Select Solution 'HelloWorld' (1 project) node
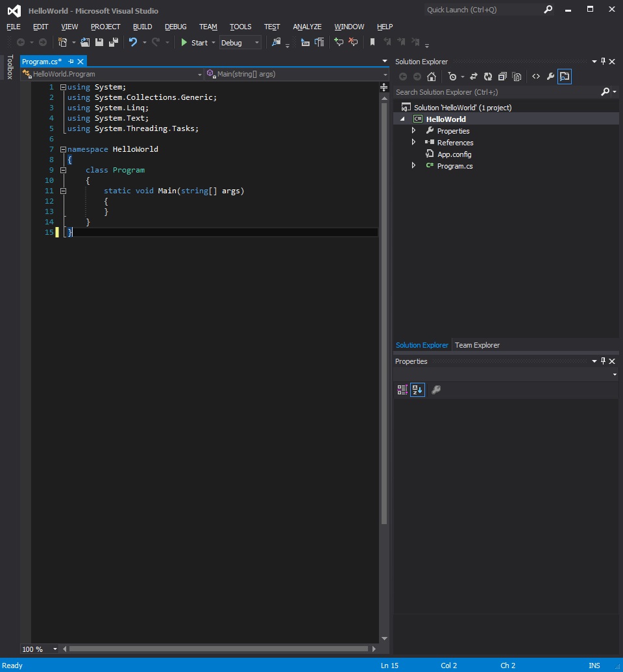623x672 pixels. pyautogui.click(x=463, y=107)
